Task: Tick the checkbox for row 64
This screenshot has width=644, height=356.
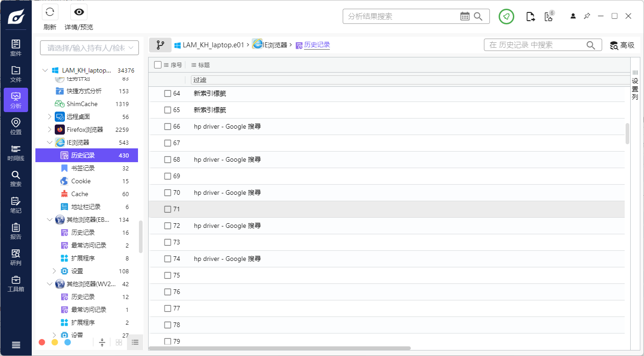Action: coord(167,93)
